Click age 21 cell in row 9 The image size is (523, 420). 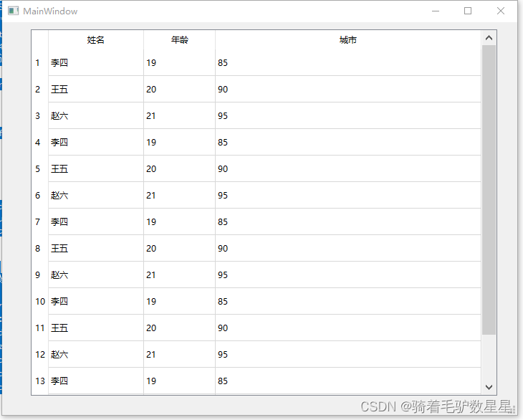179,275
